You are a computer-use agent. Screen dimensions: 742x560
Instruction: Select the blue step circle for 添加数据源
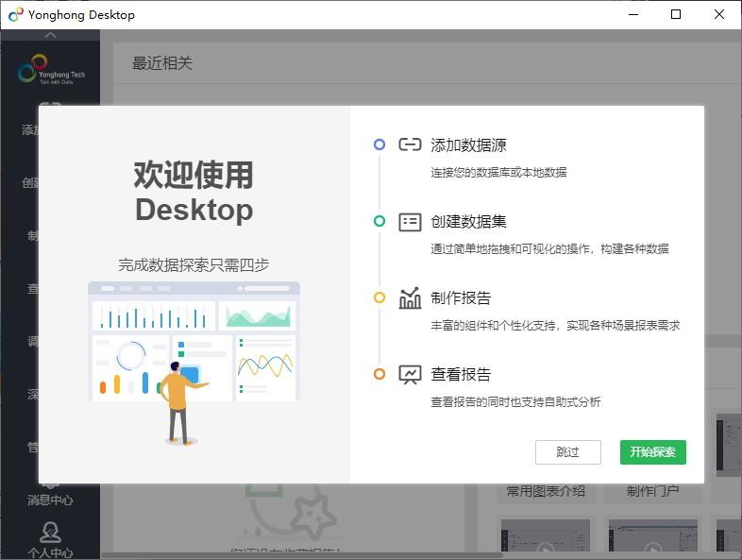(379, 144)
